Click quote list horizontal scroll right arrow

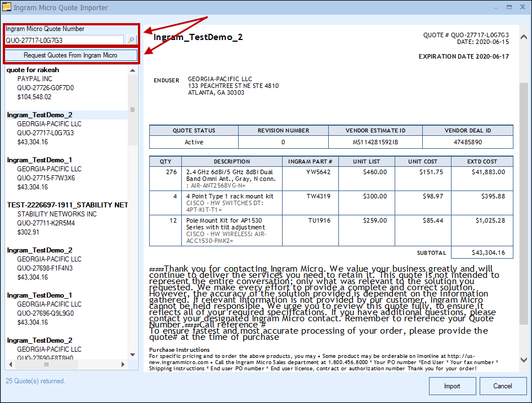[123, 364]
